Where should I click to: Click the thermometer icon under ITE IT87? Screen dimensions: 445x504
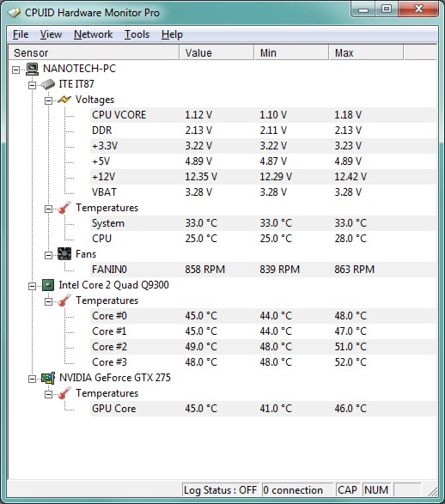click(64, 208)
